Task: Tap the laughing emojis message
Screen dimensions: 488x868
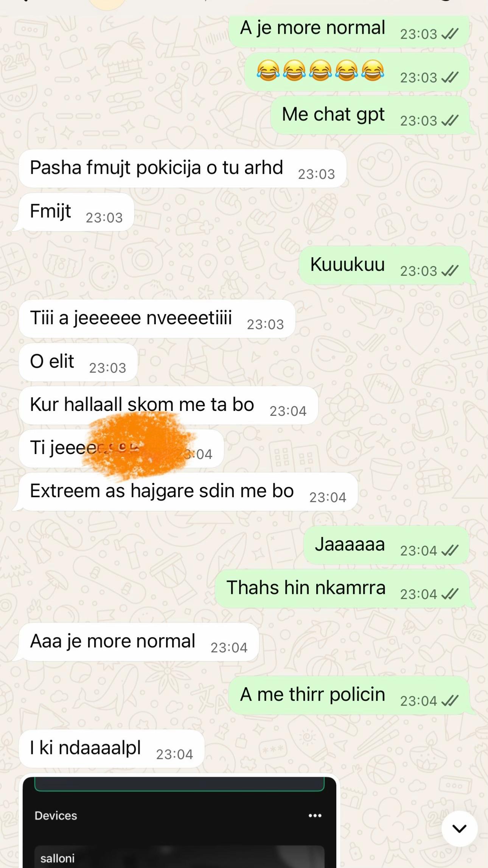Action: (x=357, y=72)
